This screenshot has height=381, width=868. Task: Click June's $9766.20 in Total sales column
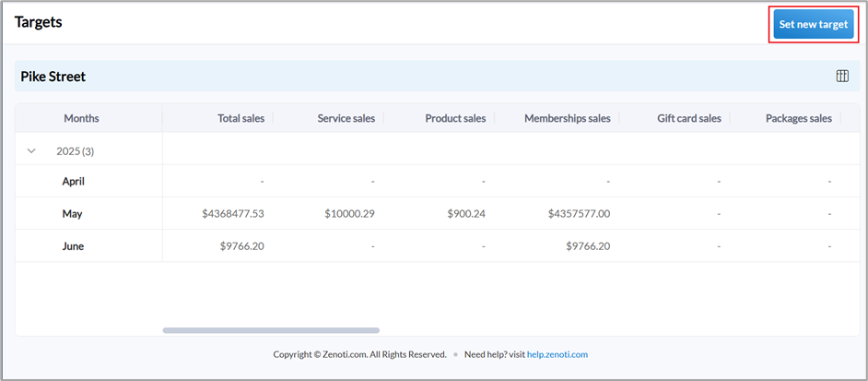point(242,246)
